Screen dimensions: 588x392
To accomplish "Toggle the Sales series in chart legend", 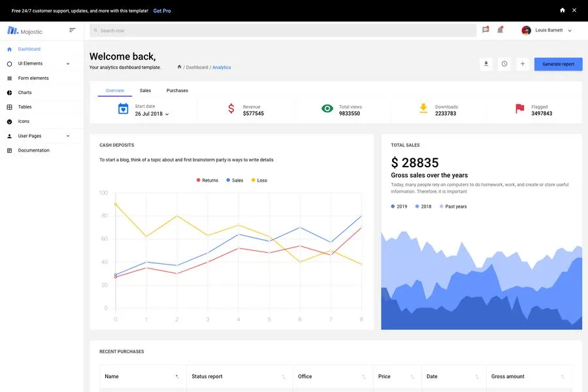I will (235, 180).
